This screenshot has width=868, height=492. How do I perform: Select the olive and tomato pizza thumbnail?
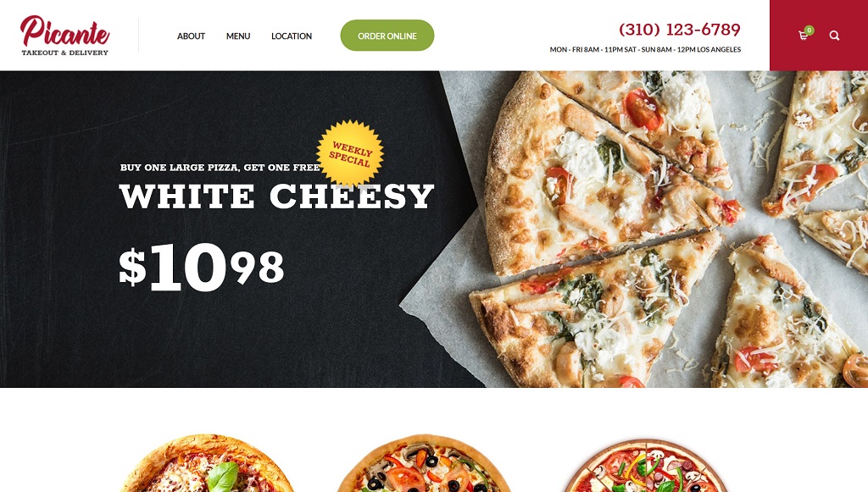(x=424, y=463)
